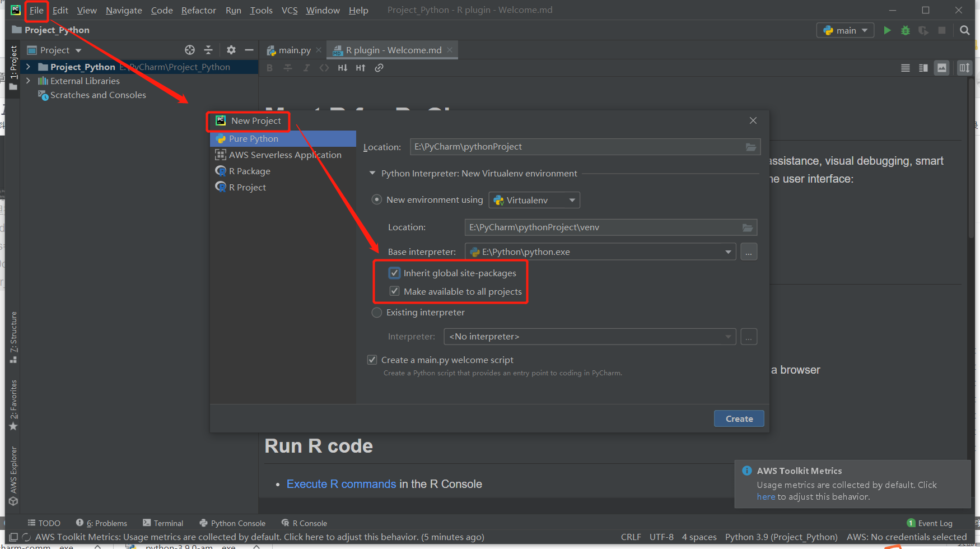Click the green Run button in toolbar
The width and height of the screenshot is (980, 549).
(887, 30)
